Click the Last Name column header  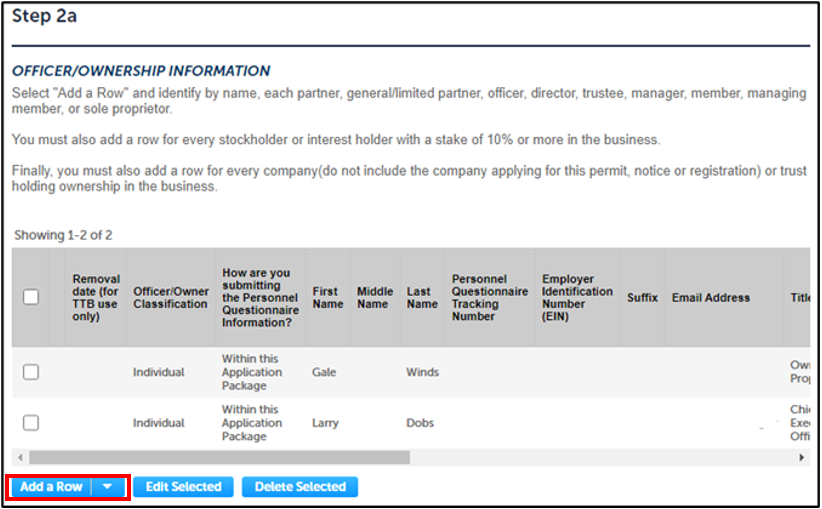tap(422, 298)
